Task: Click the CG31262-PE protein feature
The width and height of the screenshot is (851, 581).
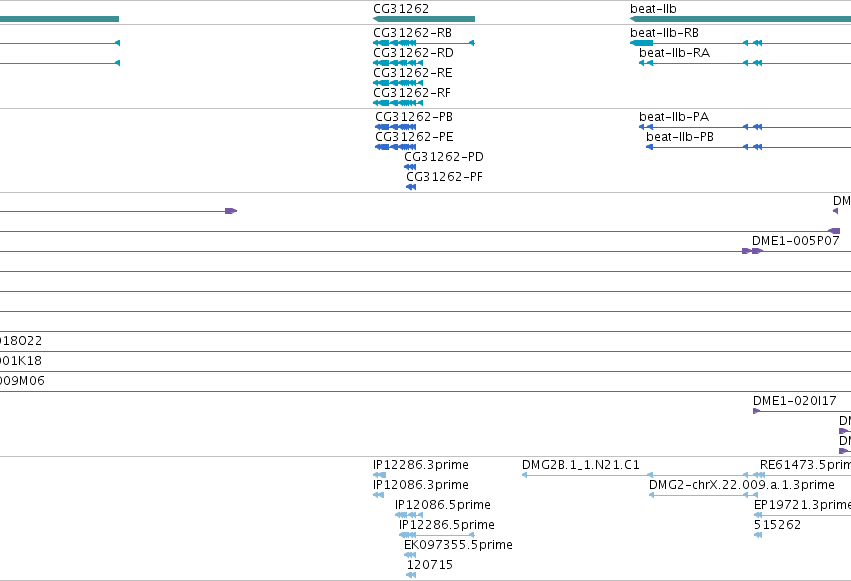Action: (396, 147)
